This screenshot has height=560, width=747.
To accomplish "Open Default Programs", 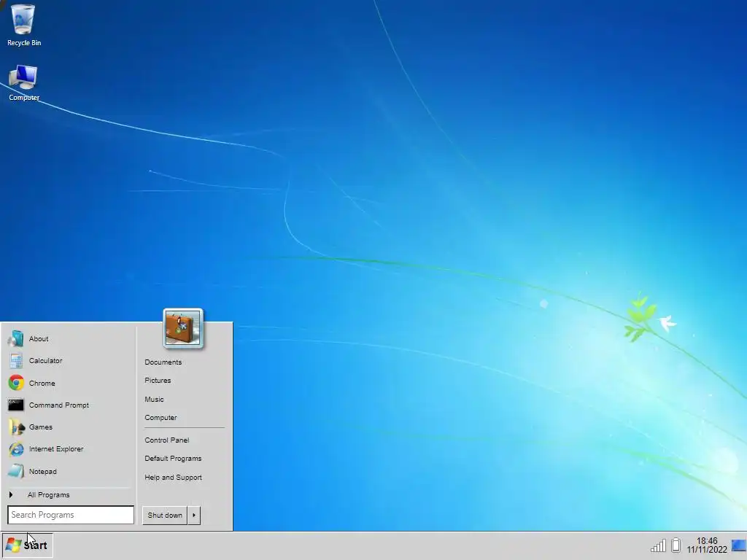I will click(x=173, y=458).
